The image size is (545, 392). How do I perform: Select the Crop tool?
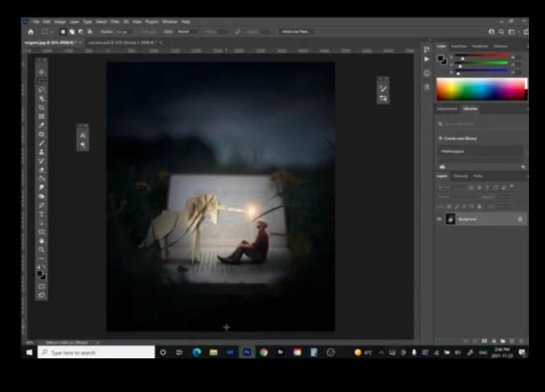click(x=42, y=107)
